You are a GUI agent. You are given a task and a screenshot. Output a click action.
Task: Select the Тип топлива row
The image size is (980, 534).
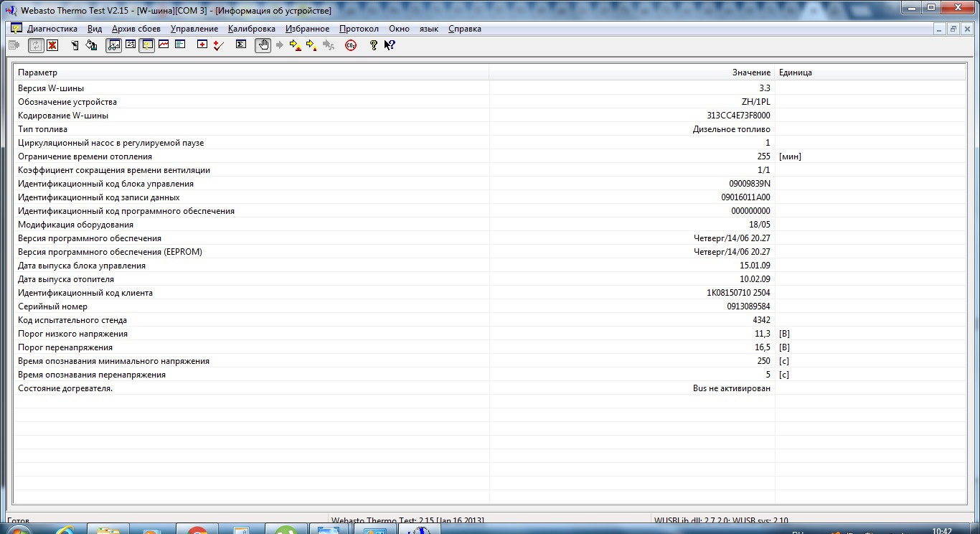click(490, 129)
